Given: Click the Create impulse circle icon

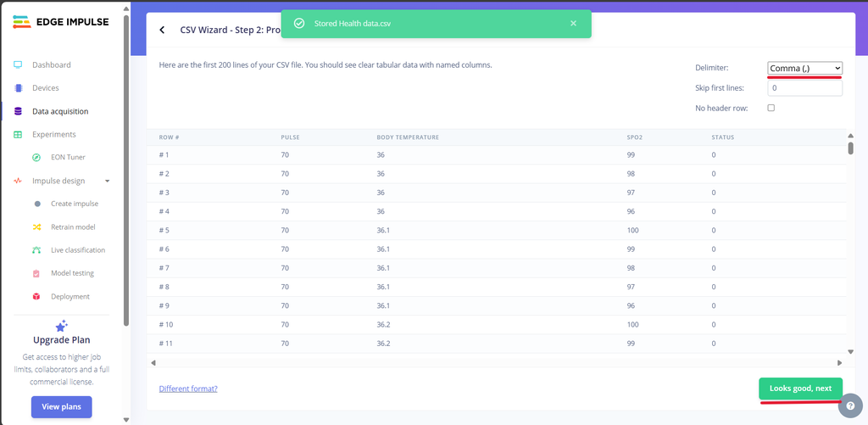Looking at the screenshot, I should [37, 204].
